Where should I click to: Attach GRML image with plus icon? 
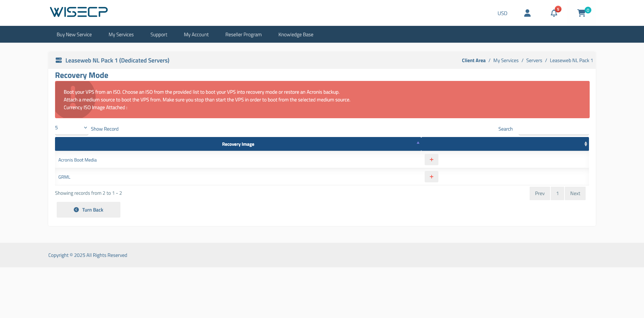point(431,177)
